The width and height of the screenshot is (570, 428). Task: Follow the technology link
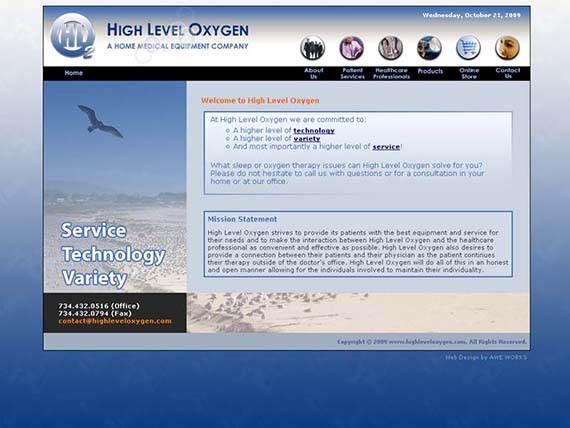coord(314,131)
